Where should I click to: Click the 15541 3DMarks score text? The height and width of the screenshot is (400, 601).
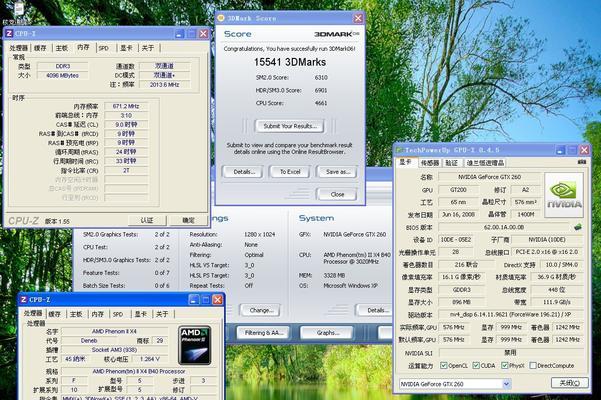290,62
